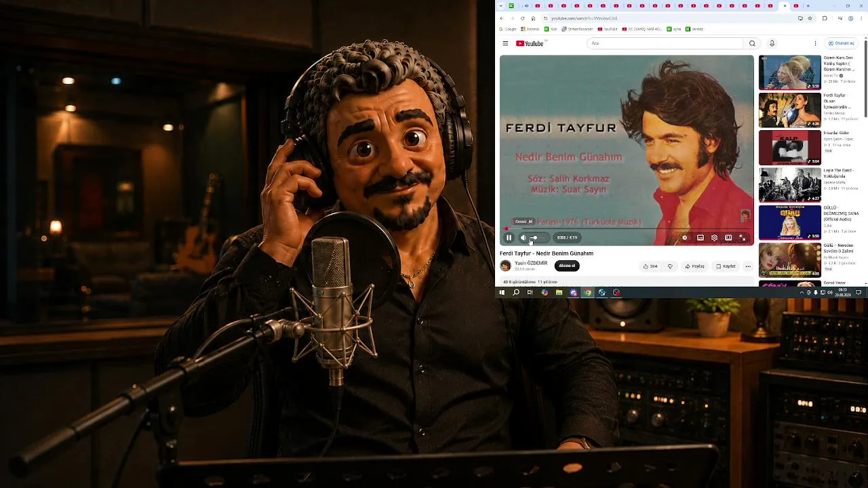The image size is (868, 488).
Task: Focus the YouTube search box
Action: pos(665,43)
